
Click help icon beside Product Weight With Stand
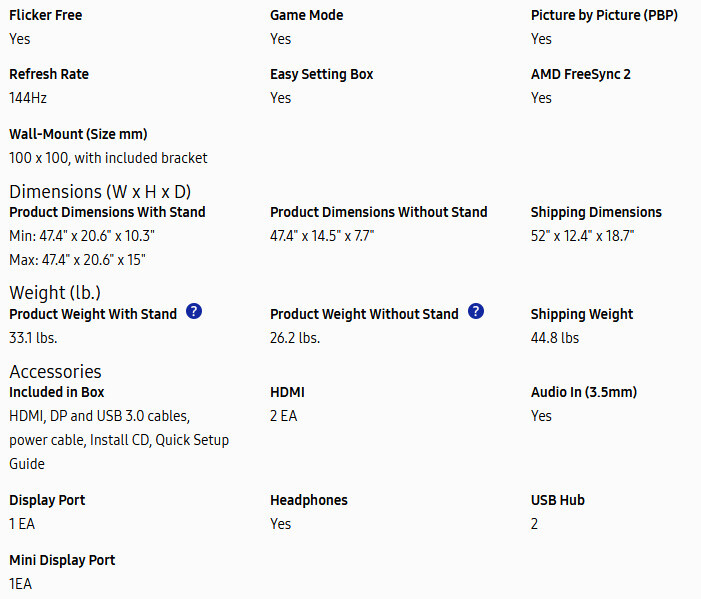(x=194, y=312)
